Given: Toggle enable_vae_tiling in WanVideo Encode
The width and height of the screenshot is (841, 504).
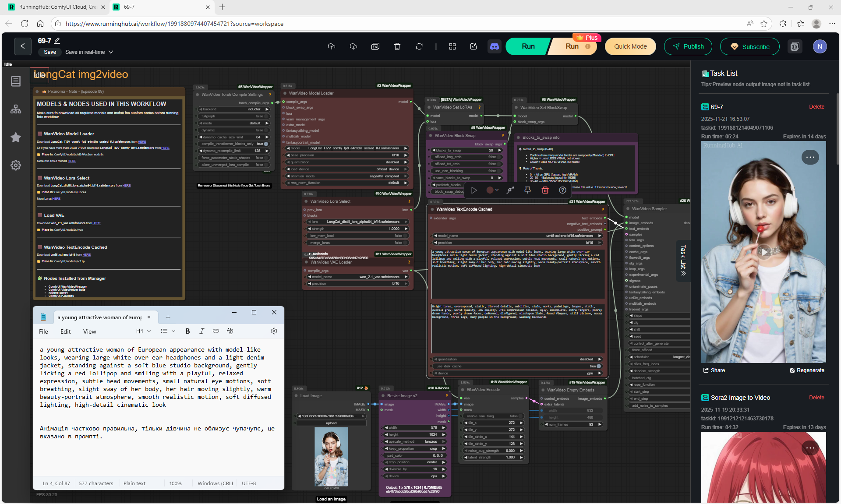Looking at the screenshot, I should [x=521, y=416].
